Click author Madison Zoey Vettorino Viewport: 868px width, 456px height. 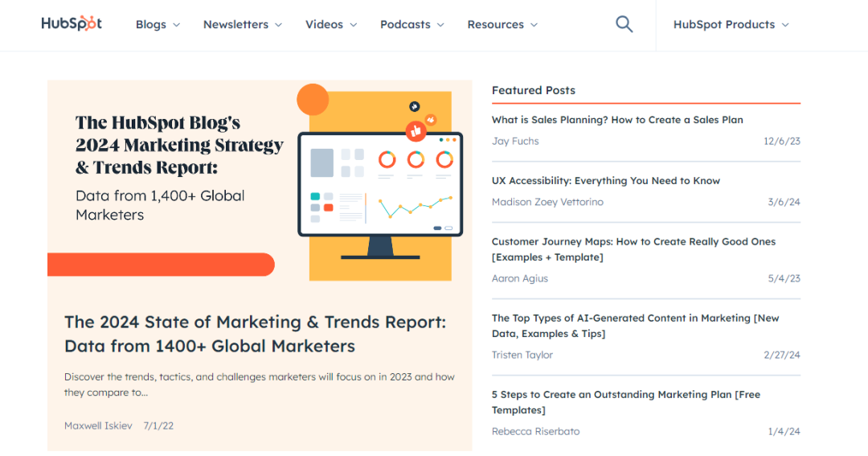547,202
